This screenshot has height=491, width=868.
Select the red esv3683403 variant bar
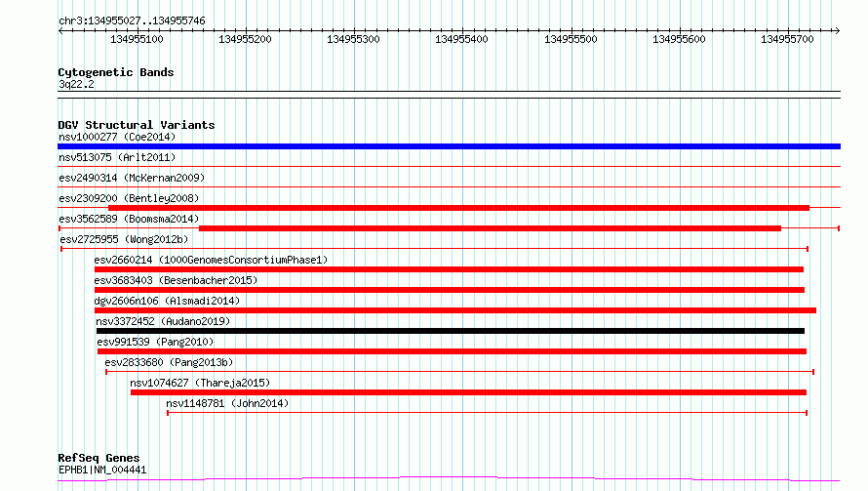pos(450,290)
